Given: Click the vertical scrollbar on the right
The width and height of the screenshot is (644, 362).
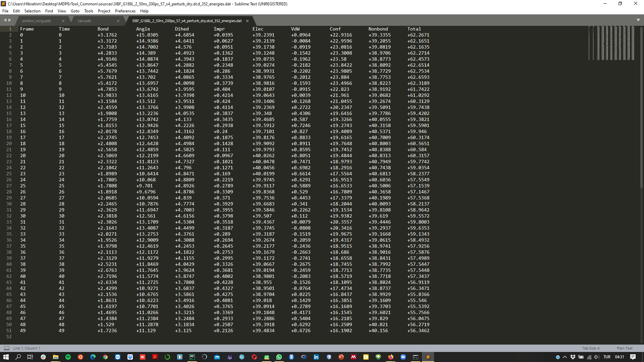Looking at the screenshot, I should pos(641,107).
